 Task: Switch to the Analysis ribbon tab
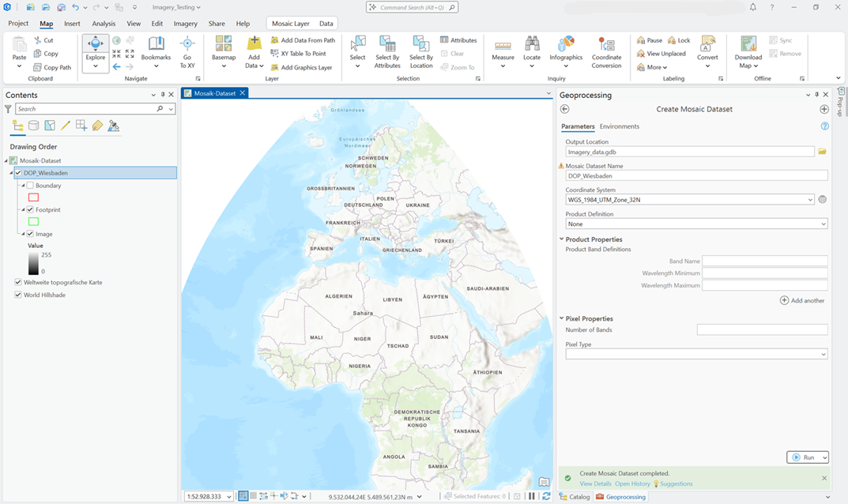click(x=104, y=23)
